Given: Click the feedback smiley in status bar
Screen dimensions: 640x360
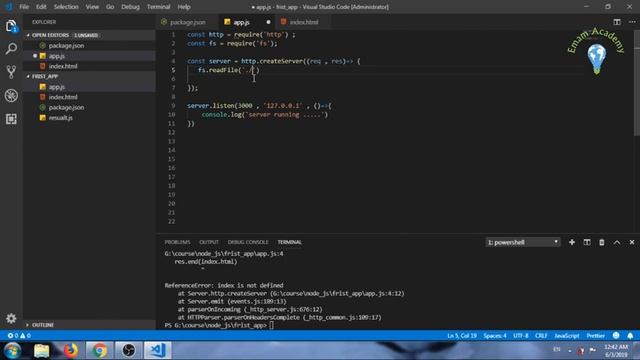Looking at the screenshot, I should (616, 336).
